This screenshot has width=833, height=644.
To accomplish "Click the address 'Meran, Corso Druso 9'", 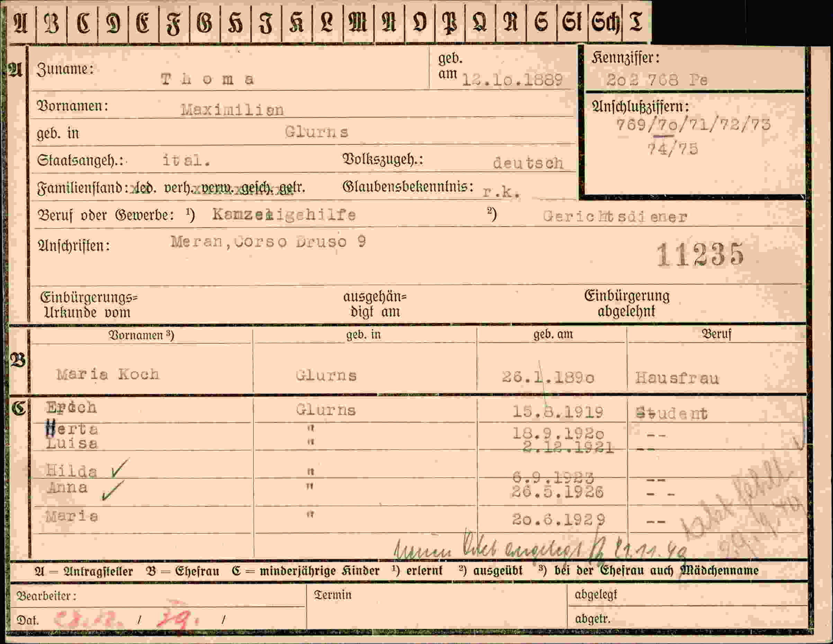I will (268, 242).
